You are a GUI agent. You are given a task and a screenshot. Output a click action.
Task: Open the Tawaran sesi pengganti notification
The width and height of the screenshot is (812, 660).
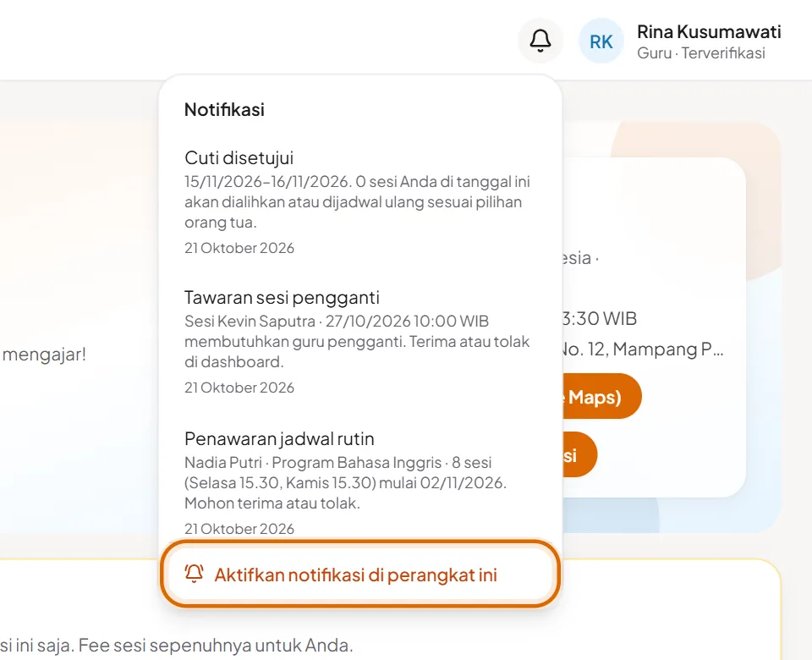360,342
